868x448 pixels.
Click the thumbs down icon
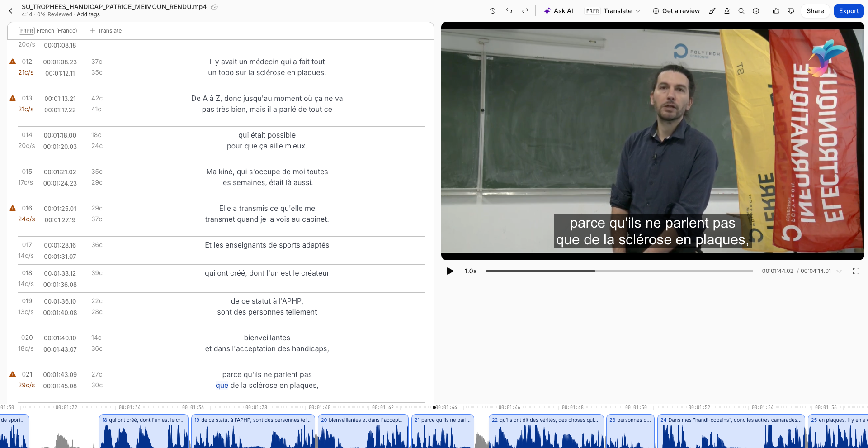791,11
